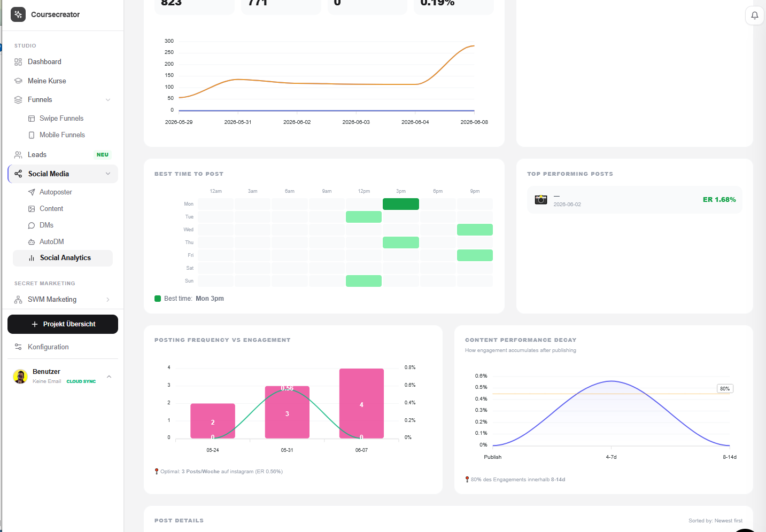Image resolution: width=766 pixels, height=532 pixels.
Task: Click the Benutzer profile avatar
Action: 20,377
